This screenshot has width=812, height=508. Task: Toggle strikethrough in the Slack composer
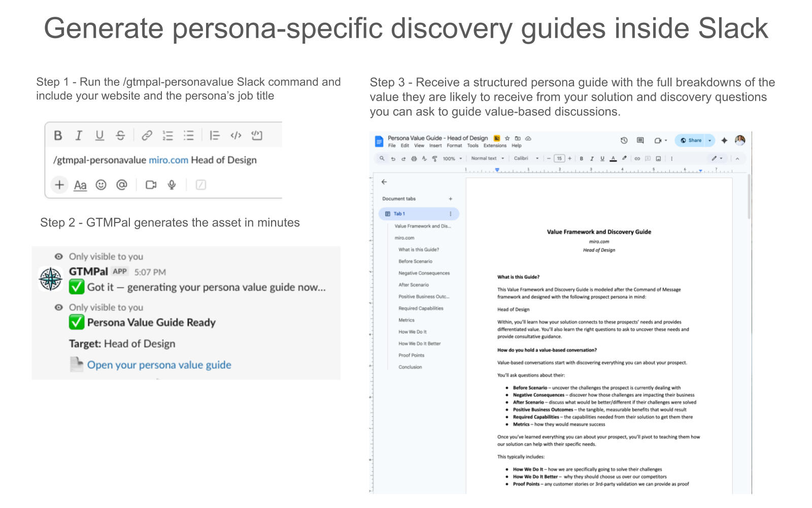tap(120, 135)
